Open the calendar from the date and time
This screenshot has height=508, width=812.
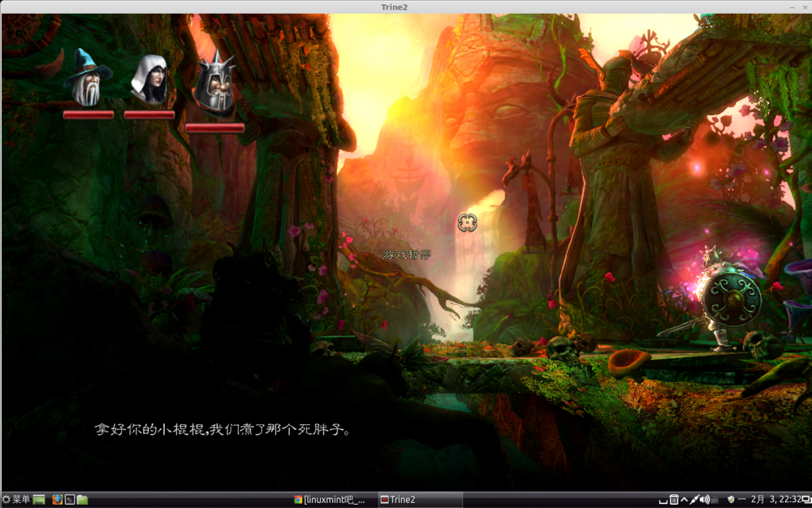tap(777, 500)
